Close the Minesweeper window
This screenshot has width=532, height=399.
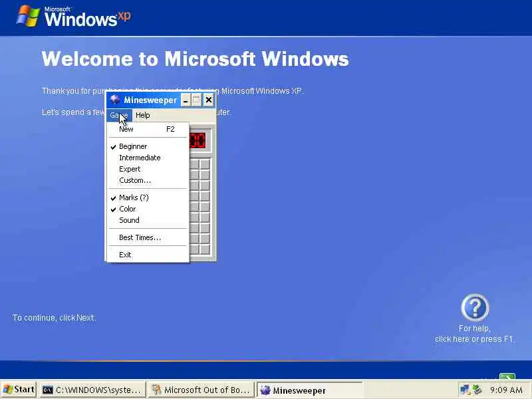tap(209, 100)
